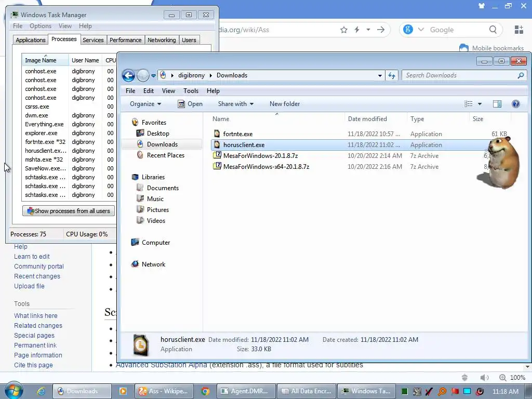Open Explorer Edit menu
532x399 pixels.
(x=148, y=91)
